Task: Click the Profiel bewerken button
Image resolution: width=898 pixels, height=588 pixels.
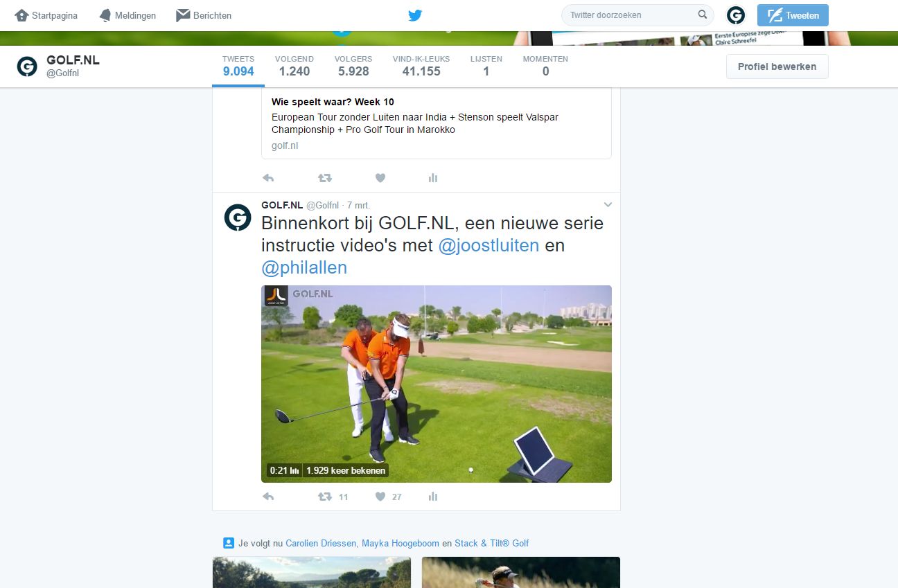Action: tap(777, 66)
